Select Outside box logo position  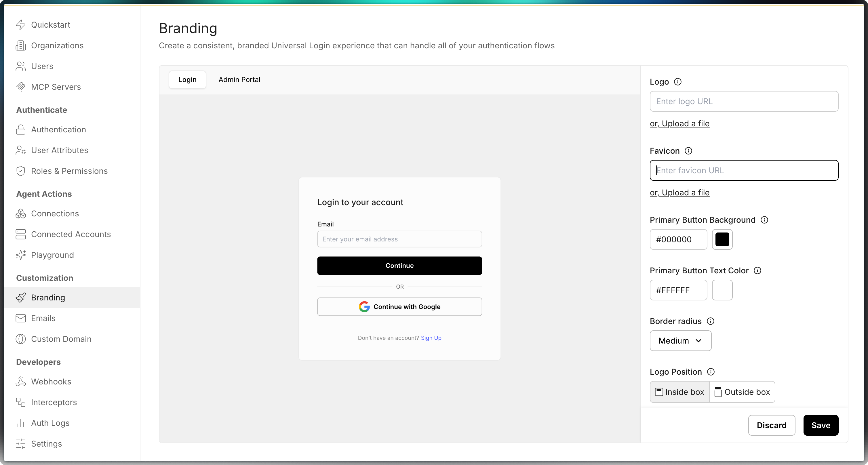(742, 392)
